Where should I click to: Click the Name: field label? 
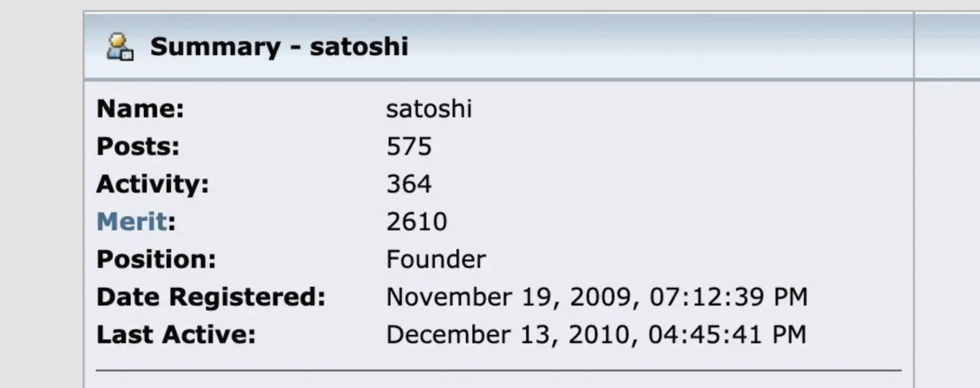click(140, 108)
